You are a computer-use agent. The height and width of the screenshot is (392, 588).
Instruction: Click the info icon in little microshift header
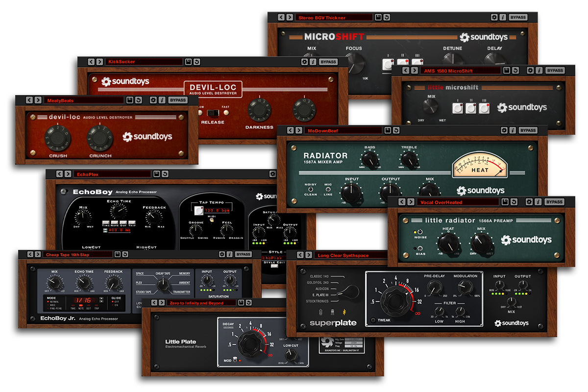pos(539,71)
